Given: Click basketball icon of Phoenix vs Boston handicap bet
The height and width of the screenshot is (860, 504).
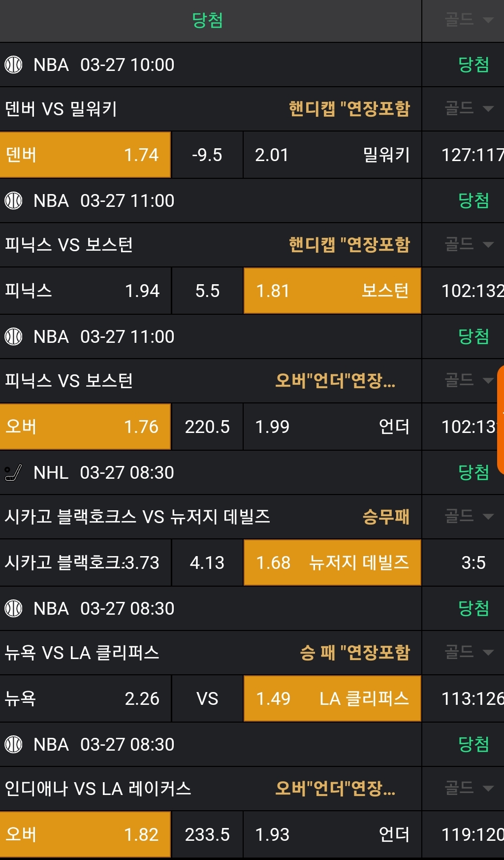Looking at the screenshot, I should (13, 200).
